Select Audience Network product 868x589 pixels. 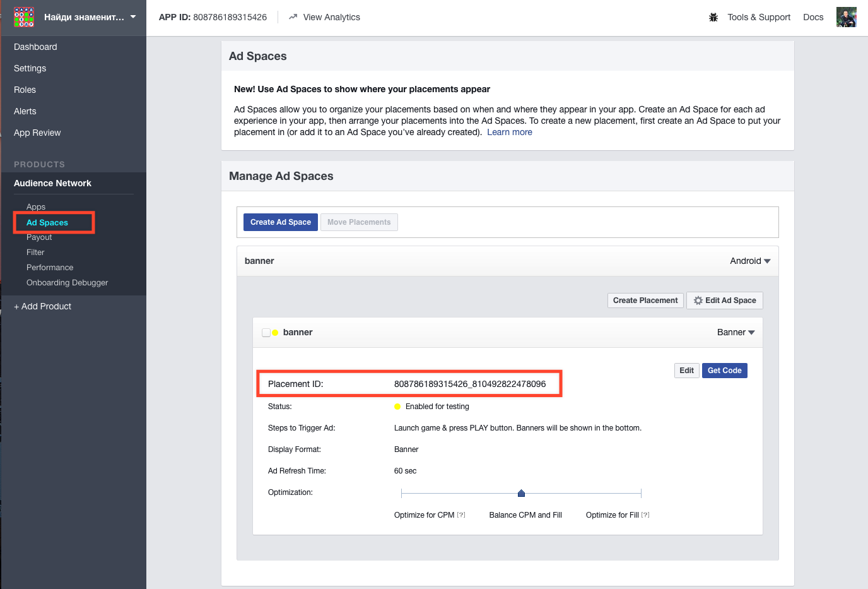coord(52,183)
